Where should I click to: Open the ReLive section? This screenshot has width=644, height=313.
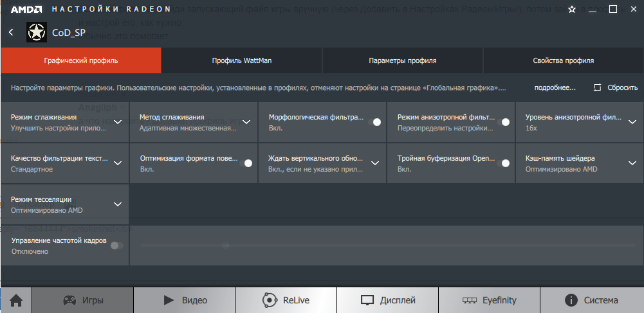(286, 300)
